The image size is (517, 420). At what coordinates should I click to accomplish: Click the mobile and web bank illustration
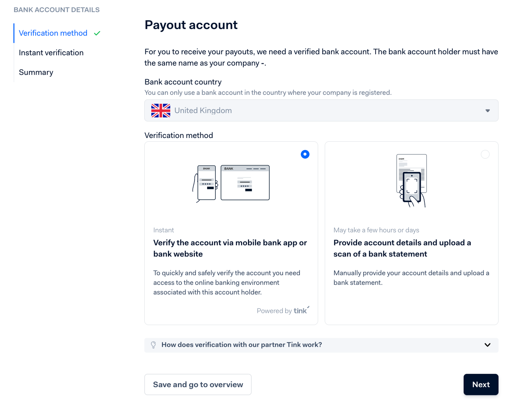coord(231,183)
